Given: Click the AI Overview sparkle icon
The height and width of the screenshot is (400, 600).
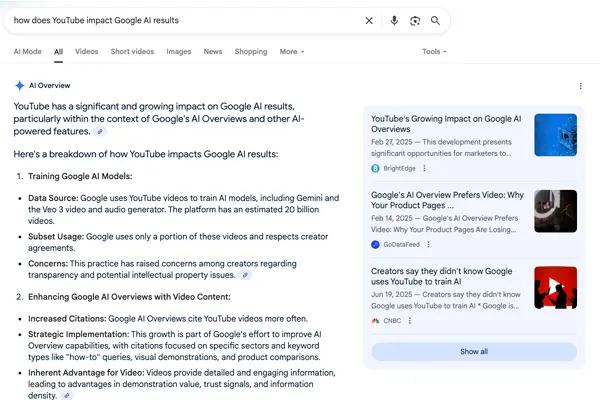Looking at the screenshot, I should (x=20, y=85).
